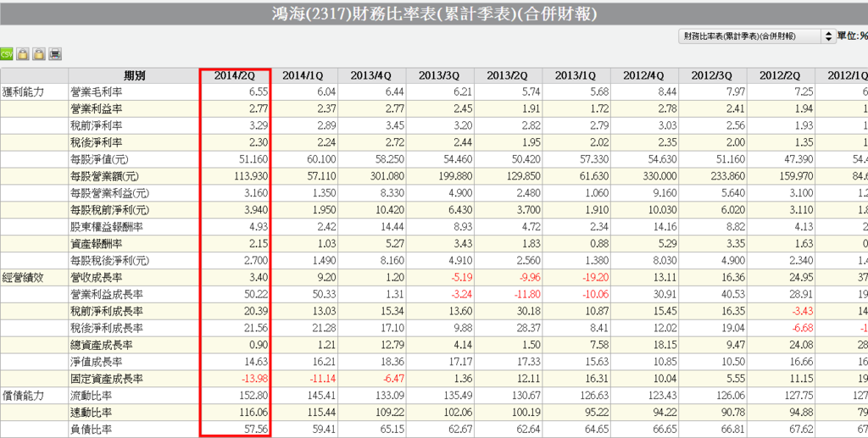Click the red -11.80 value in 2013/2Q
The image size is (868, 438).
(526, 294)
